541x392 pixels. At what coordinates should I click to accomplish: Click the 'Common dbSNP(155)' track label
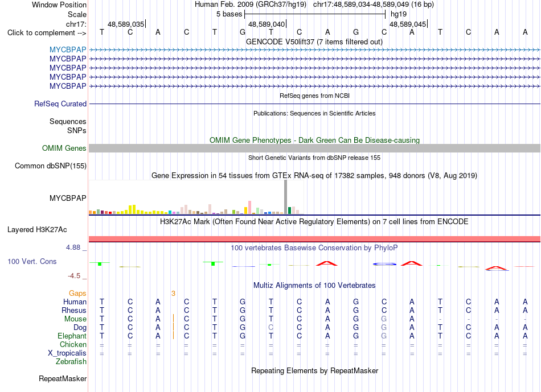[50, 166]
